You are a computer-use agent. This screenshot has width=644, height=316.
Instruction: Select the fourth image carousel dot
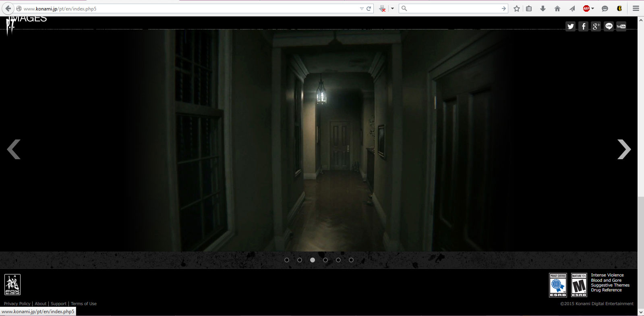(325, 260)
